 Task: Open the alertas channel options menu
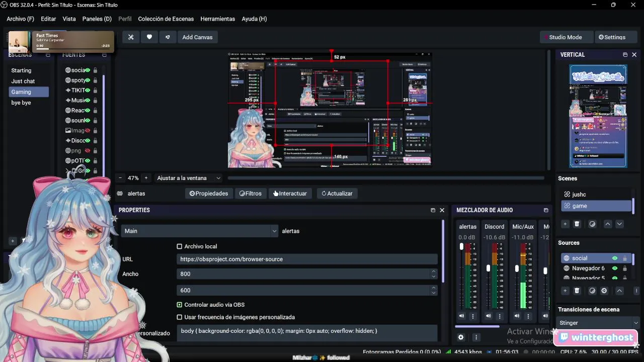pyautogui.click(x=473, y=316)
